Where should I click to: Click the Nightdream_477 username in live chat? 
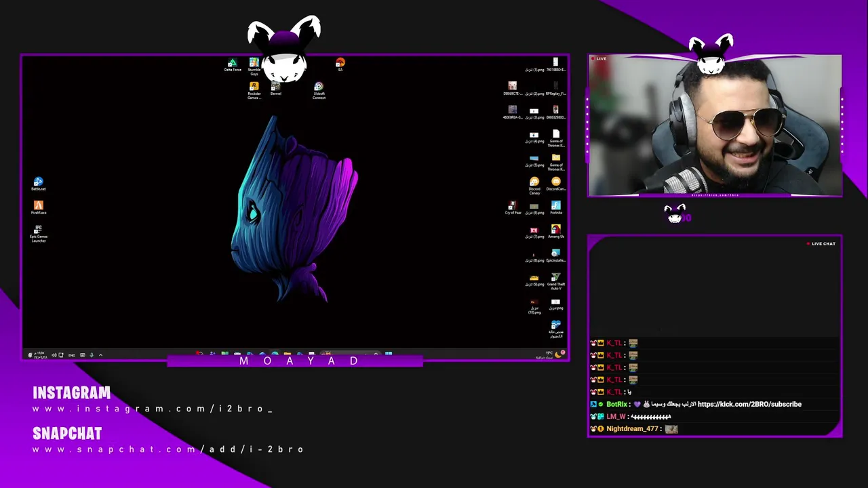click(632, 428)
